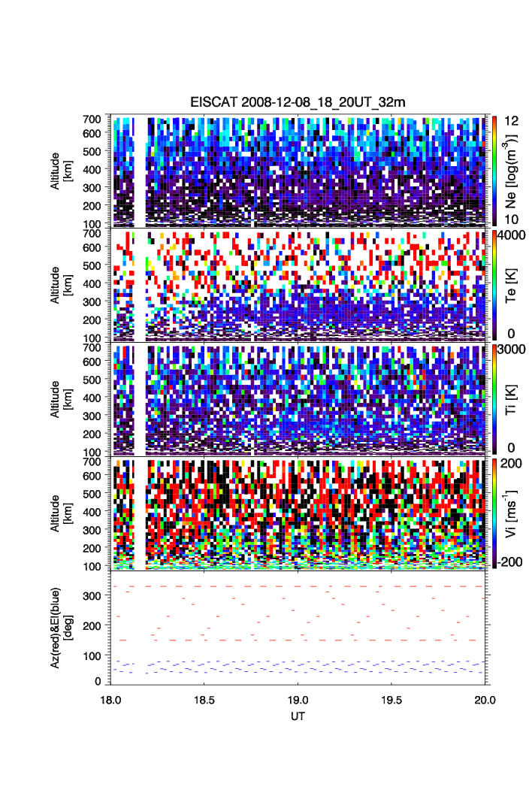This screenshot has height=799, width=532.
Task: Click the 18.5 tick label on time axis
Action: [204, 699]
